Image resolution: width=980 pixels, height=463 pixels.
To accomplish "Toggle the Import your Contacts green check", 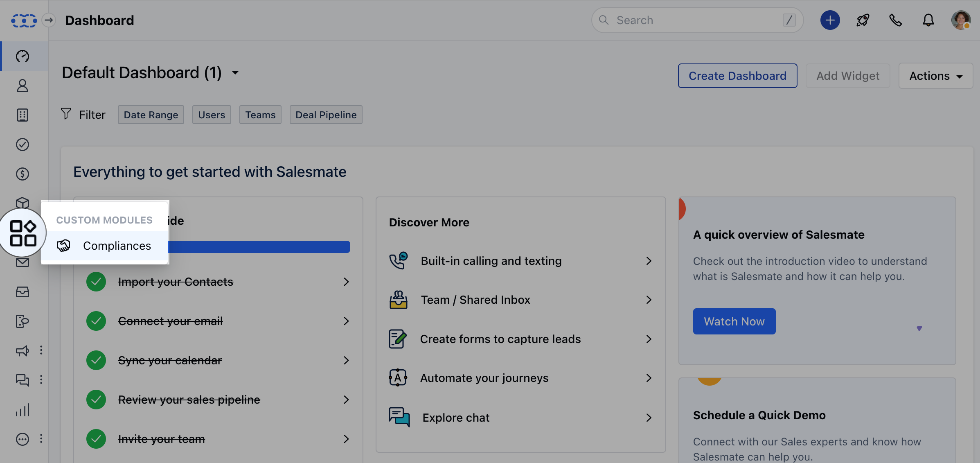I will (96, 282).
